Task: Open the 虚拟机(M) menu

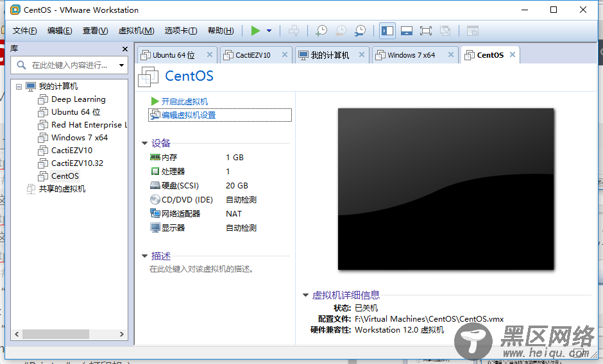Action: (x=136, y=31)
